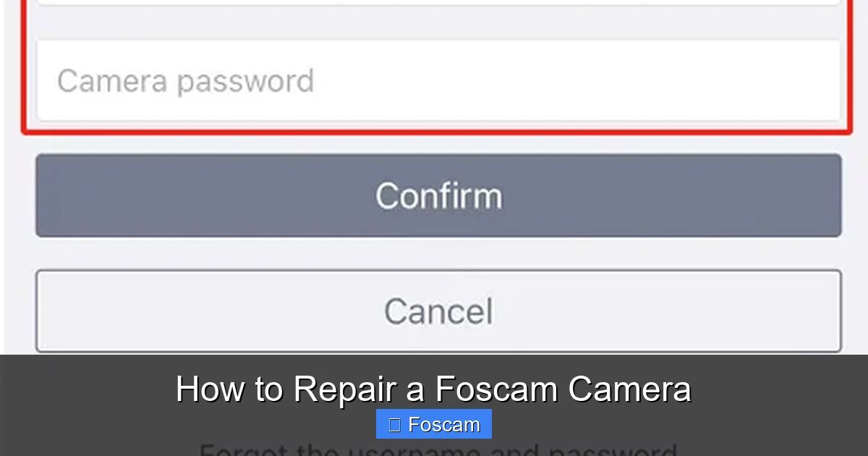Follow the blue Foscam hyperlink
Image resolution: width=868 pixels, height=456 pixels.
coord(433,424)
